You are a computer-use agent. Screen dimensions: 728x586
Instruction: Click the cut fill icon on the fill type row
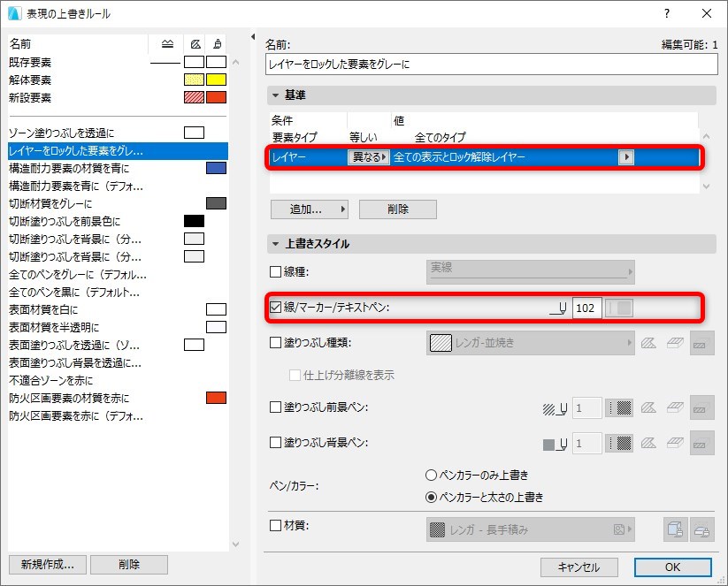tap(648, 343)
